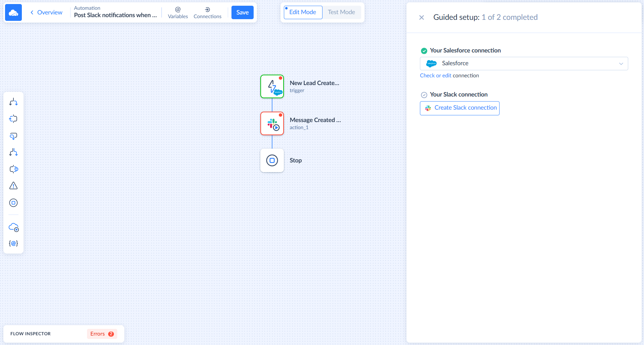
Task: Switch to Edit Mode
Action: pyautogui.click(x=303, y=12)
